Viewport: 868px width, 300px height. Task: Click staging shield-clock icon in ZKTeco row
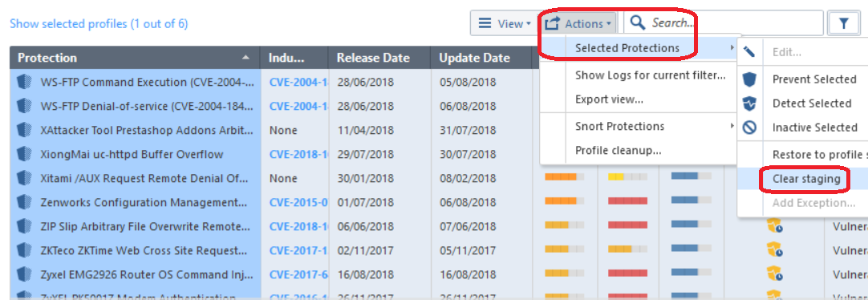tap(774, 250)
